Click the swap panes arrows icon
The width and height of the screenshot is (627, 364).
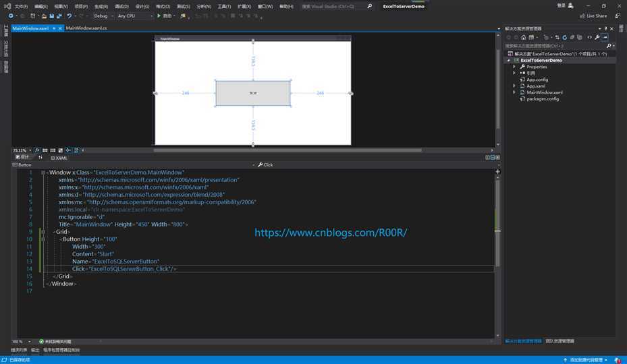pos(40,158)
